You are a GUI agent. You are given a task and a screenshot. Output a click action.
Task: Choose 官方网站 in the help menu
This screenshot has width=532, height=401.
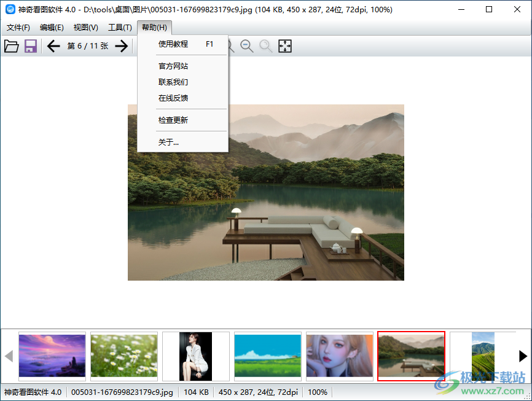coord(173,66)
